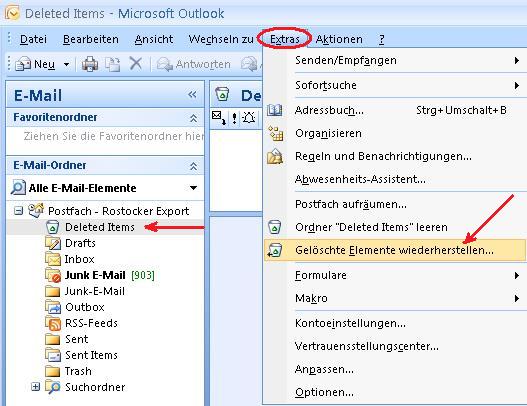Collapse the Favoritenordner section

click(193, 118)
